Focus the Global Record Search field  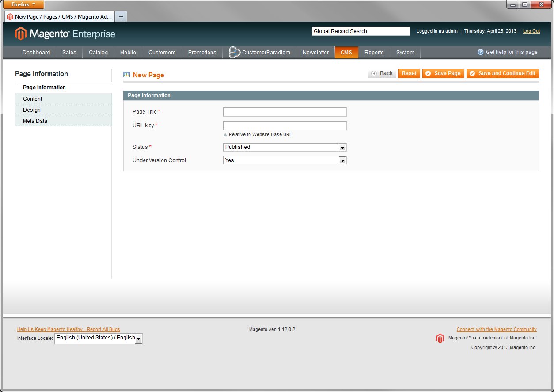(x=361, y=31)
